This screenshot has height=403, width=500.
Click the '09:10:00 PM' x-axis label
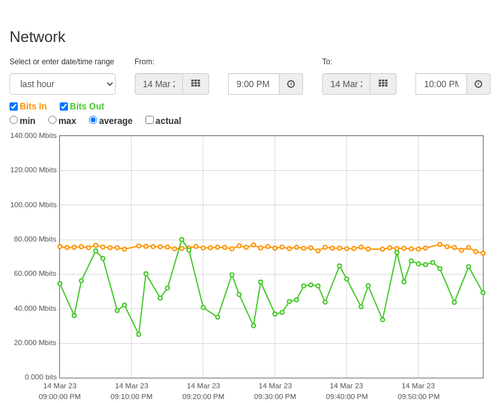[x=131, y=397]
